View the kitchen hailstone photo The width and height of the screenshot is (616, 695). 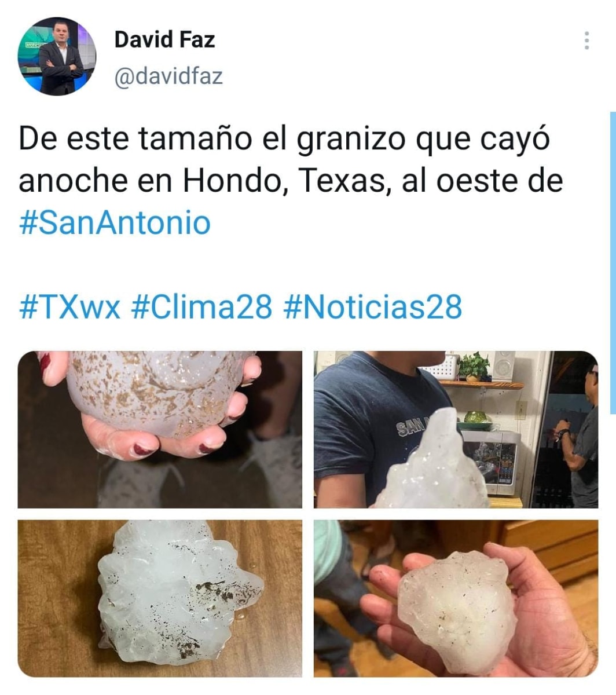coord(456,430)
